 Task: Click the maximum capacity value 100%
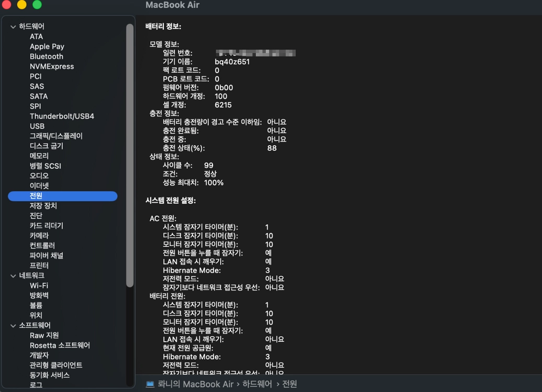[213, 183]
